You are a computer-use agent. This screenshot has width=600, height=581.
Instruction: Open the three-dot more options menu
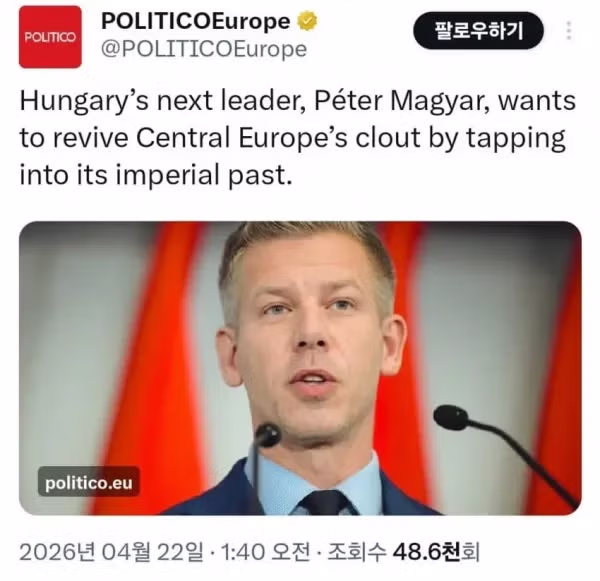click(x=569, y=30)
